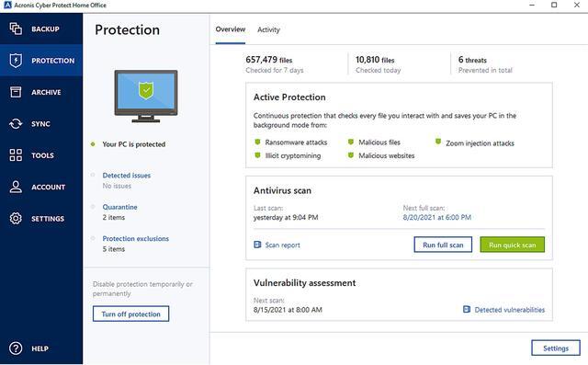The width and height of the screenshot is (588, 365).
Task: Click '8/15/2021 at 8:00 AM' next scan value
Action: (x=288, y=310)
